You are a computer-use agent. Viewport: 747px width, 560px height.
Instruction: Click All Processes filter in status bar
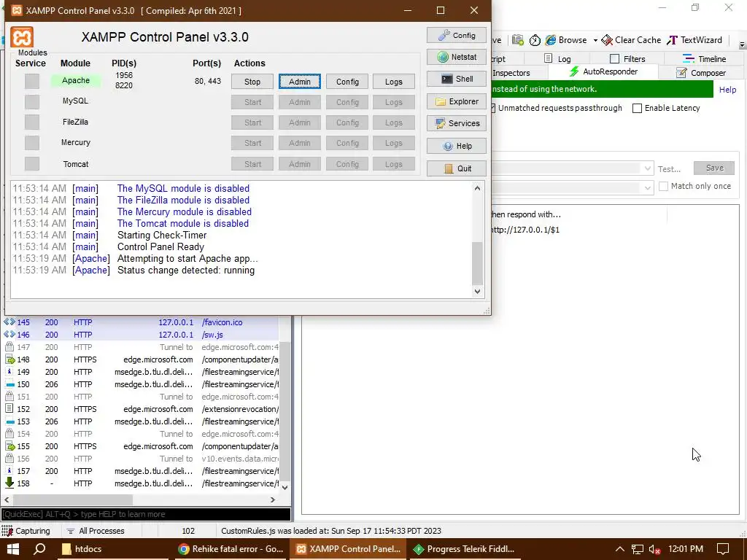96,531
